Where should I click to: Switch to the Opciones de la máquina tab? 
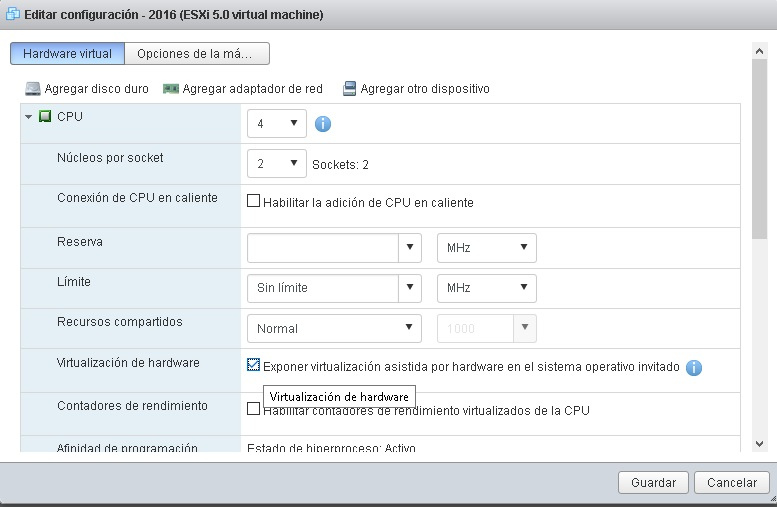197,54
